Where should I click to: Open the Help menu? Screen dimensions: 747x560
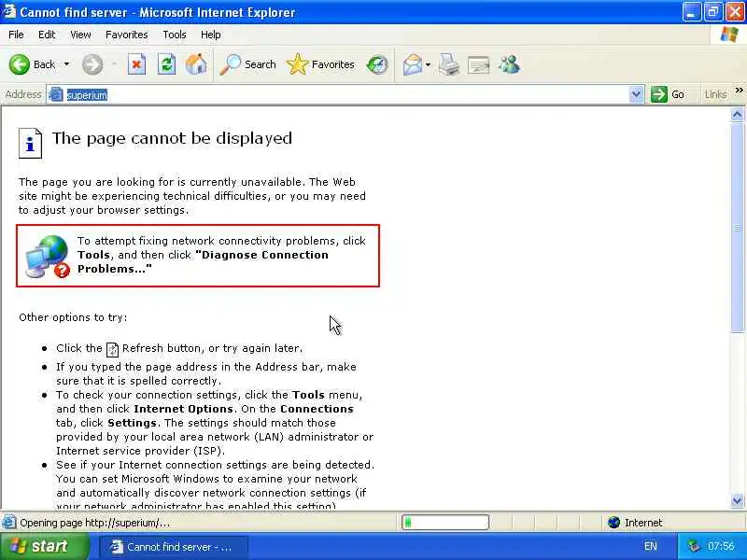(211, 35)
